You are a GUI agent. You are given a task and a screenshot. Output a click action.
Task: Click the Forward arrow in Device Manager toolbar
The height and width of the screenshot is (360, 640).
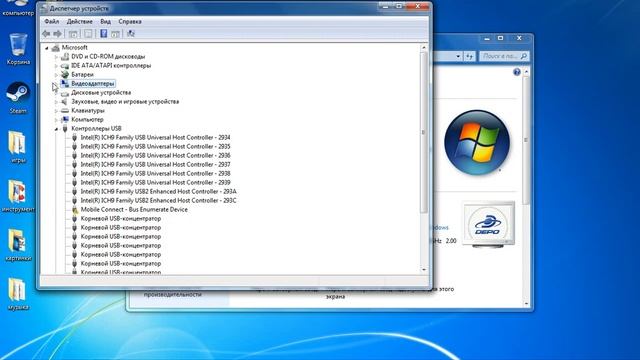[58, 34]
